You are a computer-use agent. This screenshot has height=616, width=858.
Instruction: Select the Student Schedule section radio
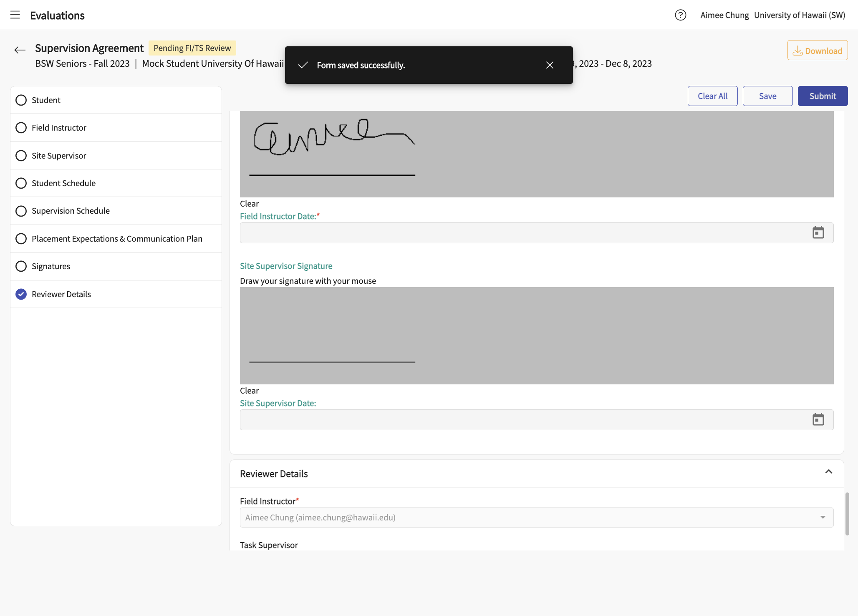click(x=21, y=183)
